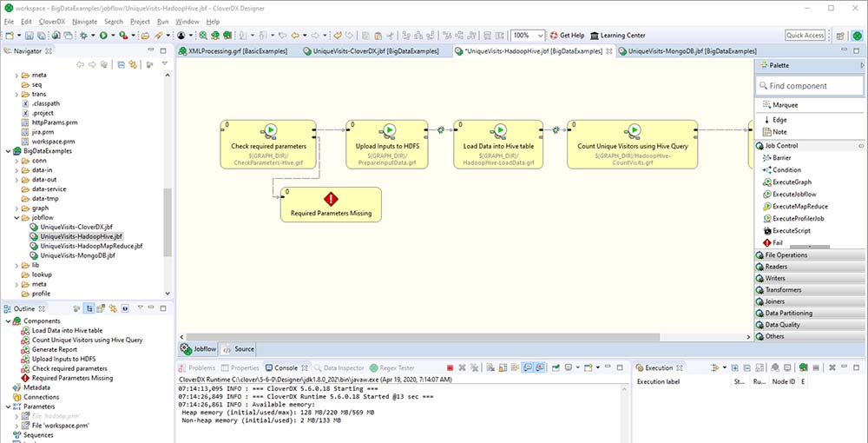Screen dimensions: 868x443
Task: Expand the Readers palette drawer
Action: [x=810, y=267]
